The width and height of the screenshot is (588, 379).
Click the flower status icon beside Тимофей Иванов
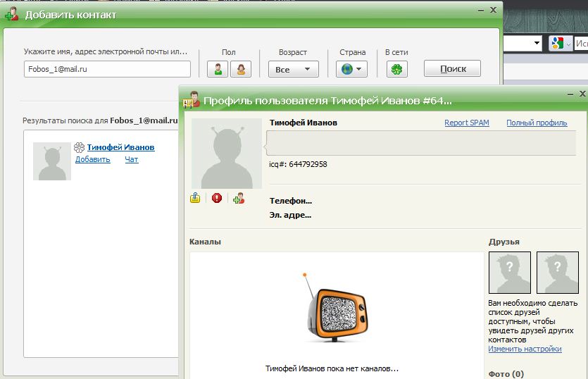click(x=79, y=147)
